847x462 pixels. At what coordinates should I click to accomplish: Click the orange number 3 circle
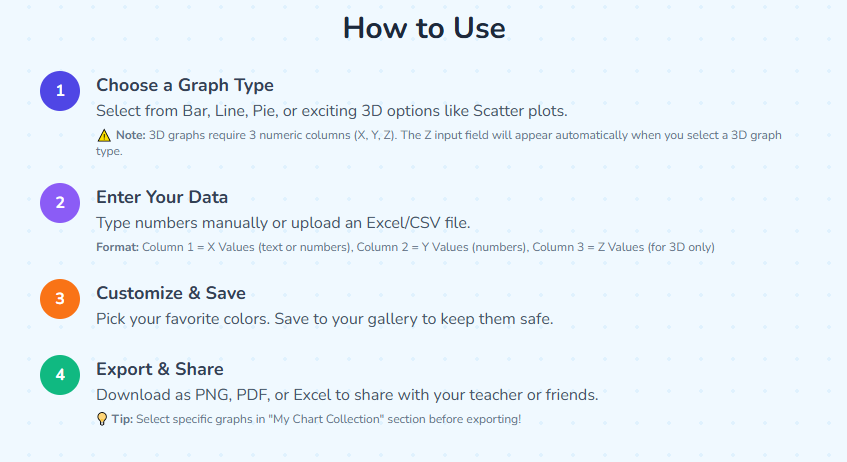[x=60, y=299]
